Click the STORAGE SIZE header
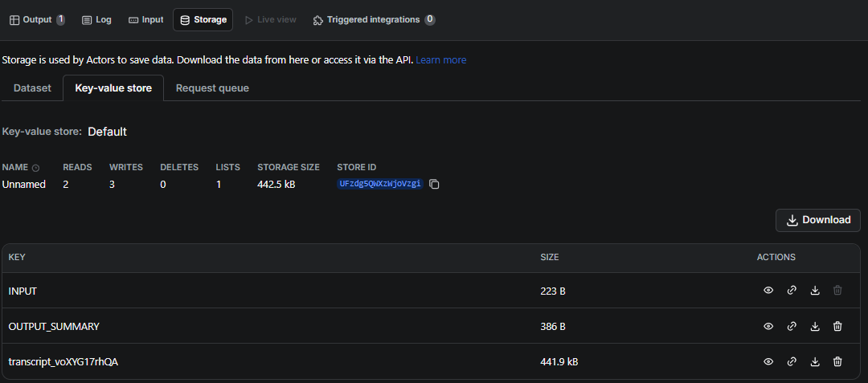 tap(289, 167)
